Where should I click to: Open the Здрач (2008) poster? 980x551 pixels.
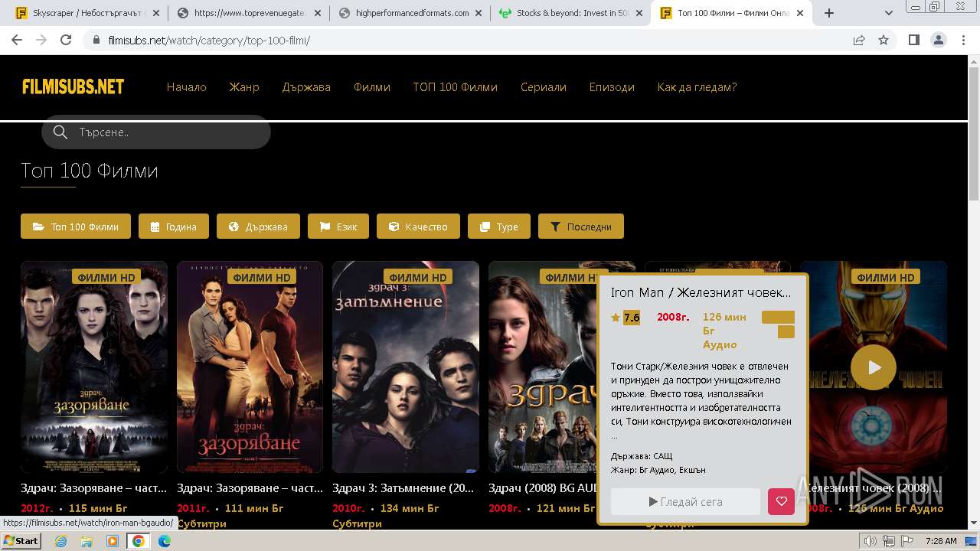[542, 367]
